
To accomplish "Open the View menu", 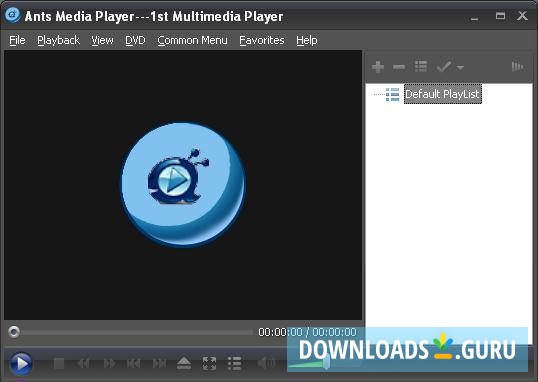I will [102, 40].
